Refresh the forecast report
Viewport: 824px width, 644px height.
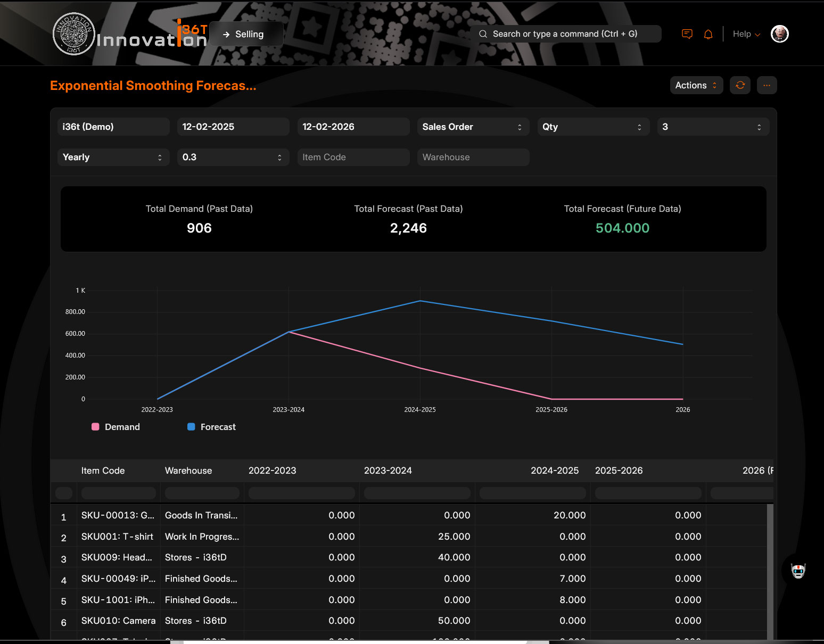tap(740, 85)
